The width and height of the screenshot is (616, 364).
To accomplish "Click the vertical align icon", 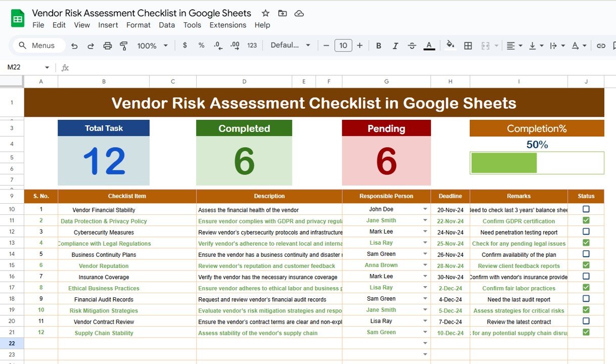I will click(532, 45).
